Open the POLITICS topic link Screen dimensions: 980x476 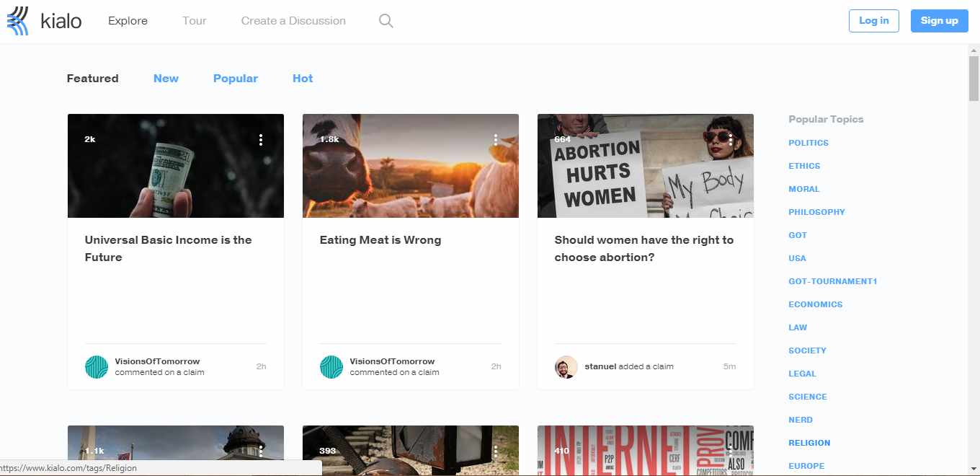[808, 143]
